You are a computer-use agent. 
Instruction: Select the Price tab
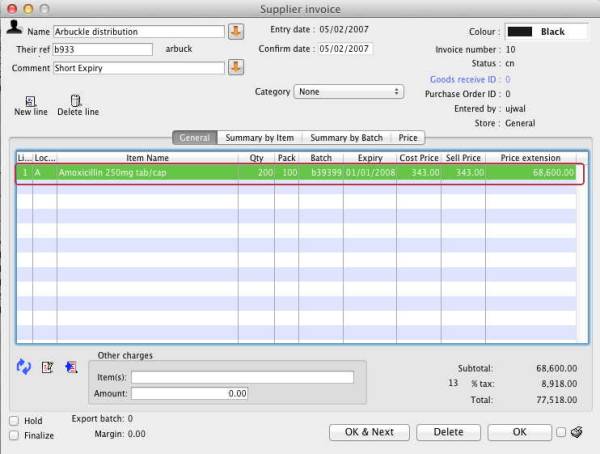408,137
